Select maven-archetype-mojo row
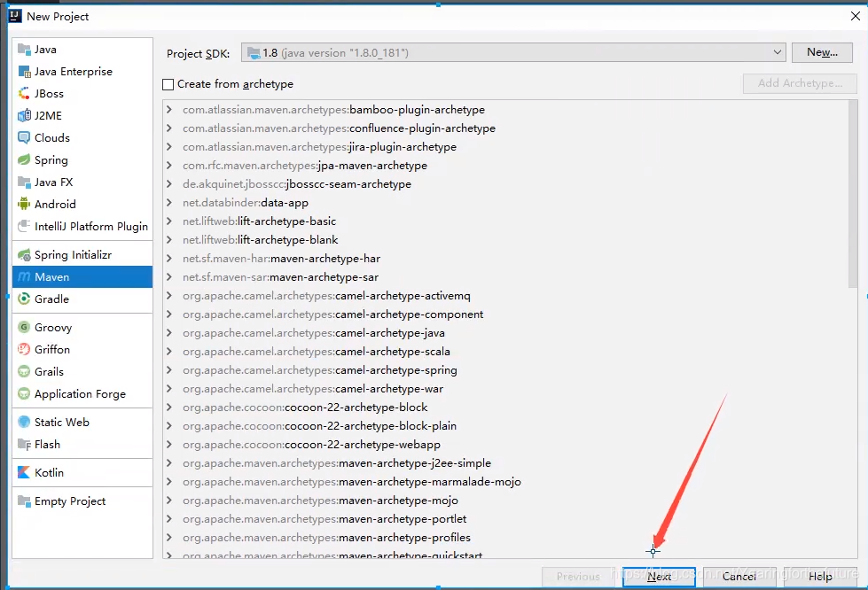The width and height of the screenshot is (868, 590). point(505,501)
